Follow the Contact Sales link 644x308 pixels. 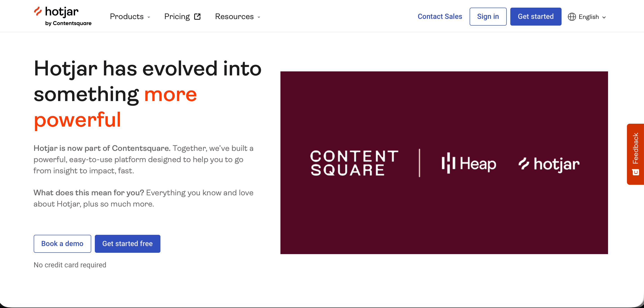440,16
